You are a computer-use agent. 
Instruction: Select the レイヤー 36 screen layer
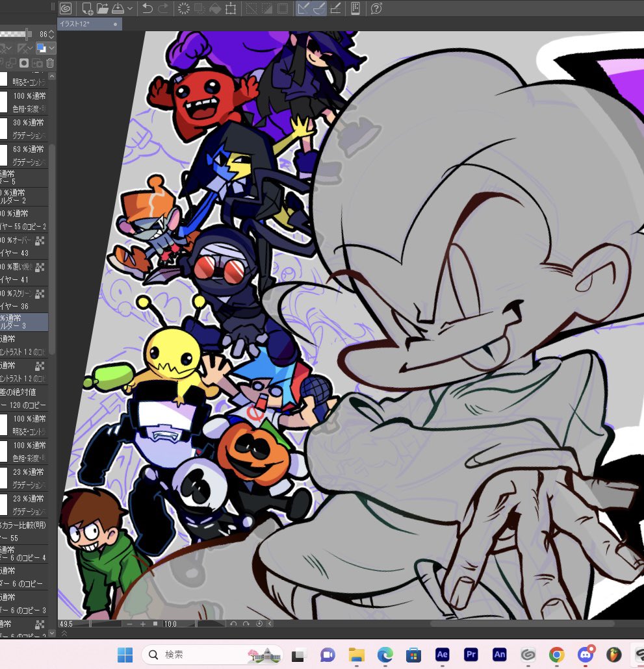24,299
